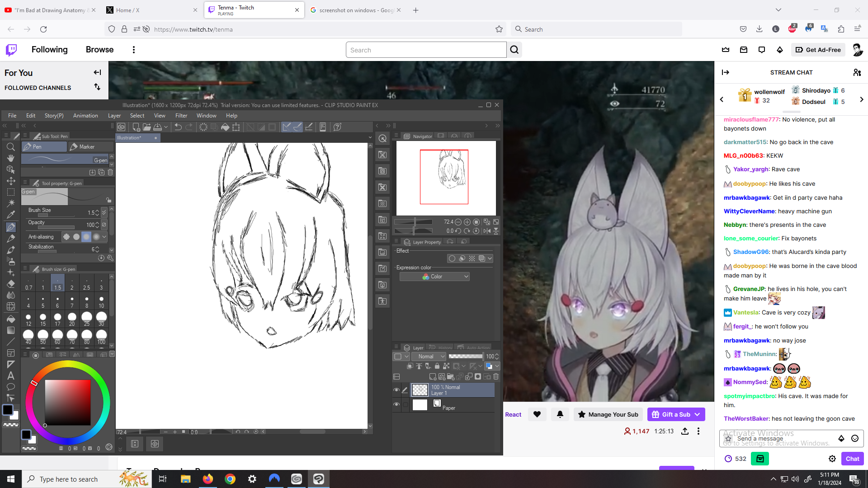Toggle snap to grid in command bar
Viewport: 868px width, 488px height.
pos(309,127)
